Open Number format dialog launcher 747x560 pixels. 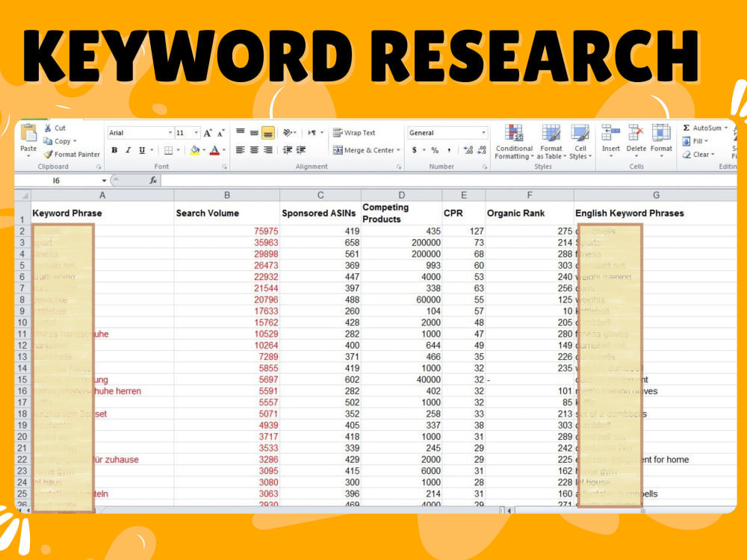tap(485, 167)
